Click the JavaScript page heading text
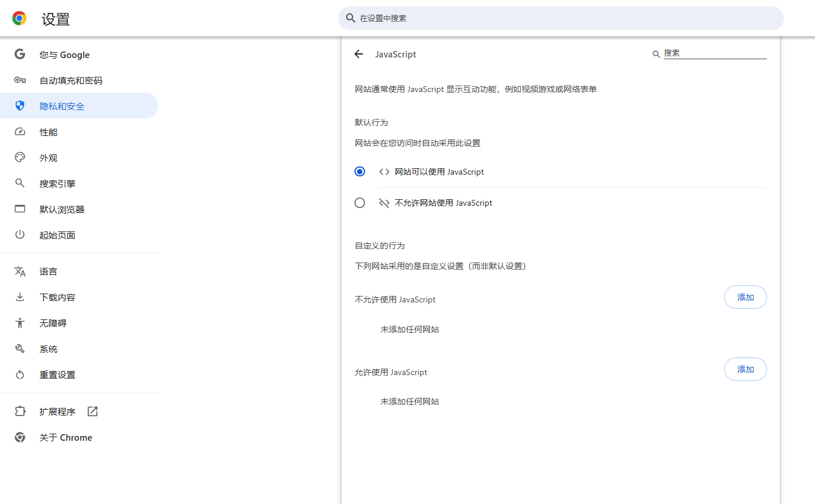Viewport: 815px width, 504px height. pyautogui.click(x=395, y=54)
